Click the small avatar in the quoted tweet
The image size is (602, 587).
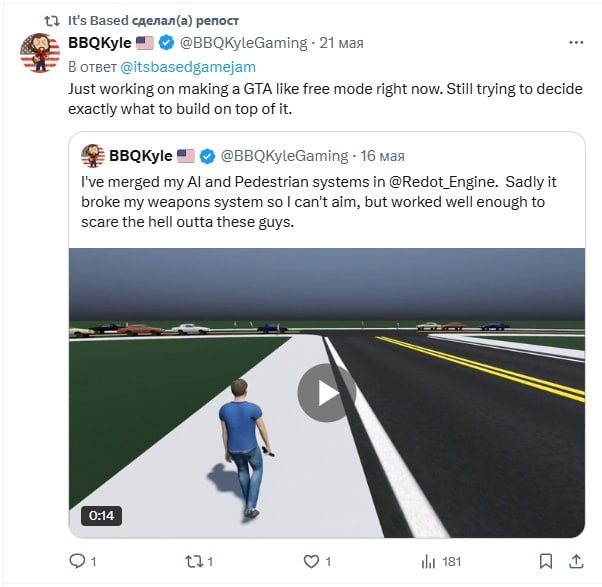[94, 156]
